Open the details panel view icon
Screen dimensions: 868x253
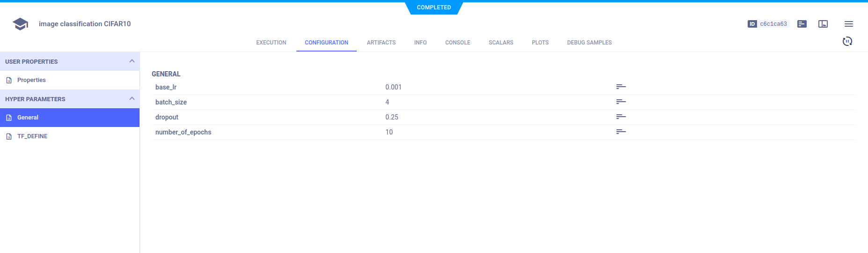tap(802, 24)
